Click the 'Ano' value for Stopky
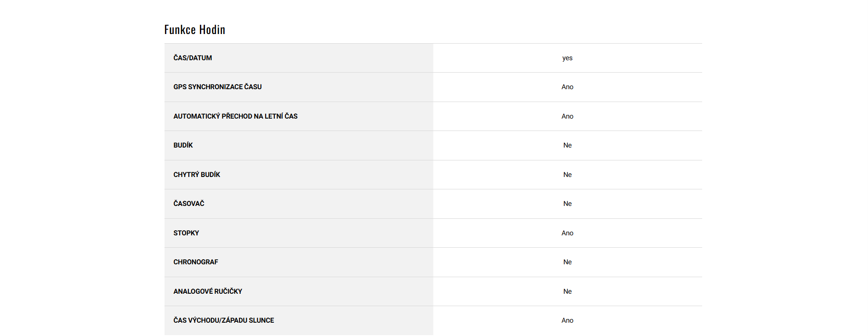868x336 pixels. click(x=567, y=233)
